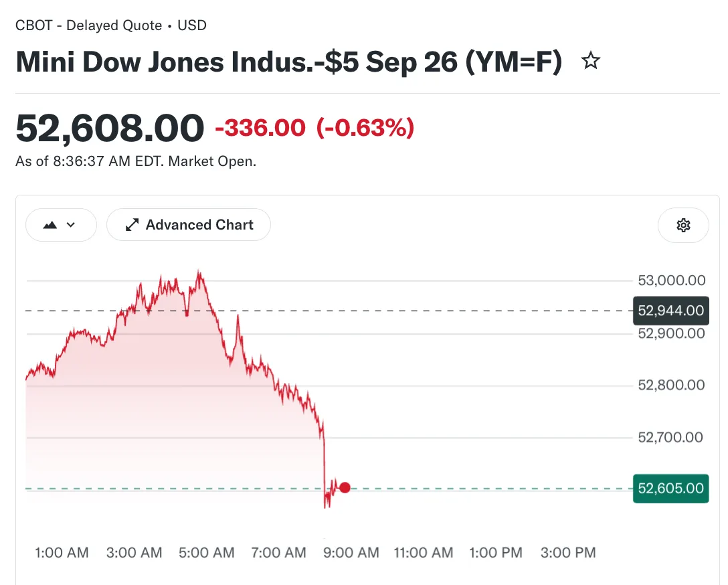This screenshot has height=585, width=728.
Task: Click the -336.00 (-0.63%) change value
Action: (x=314, y=128)
